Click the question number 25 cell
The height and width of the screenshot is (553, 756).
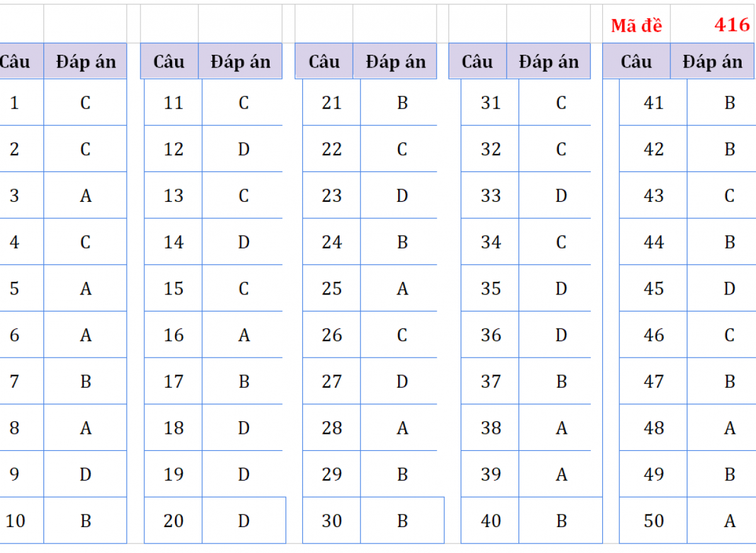(331, 288)
